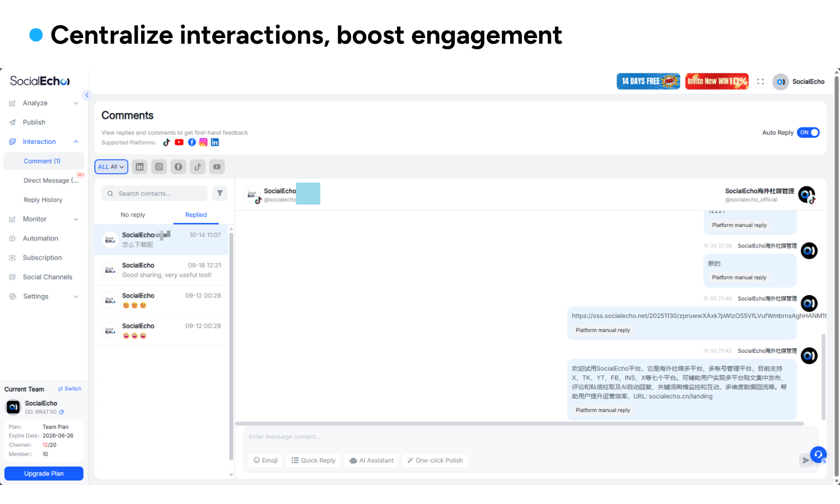Image resolution: width=840 pixels, height=504 pixels.
Task: Open the "ALL" channels dropdown
Action: [x=111, y=166]
